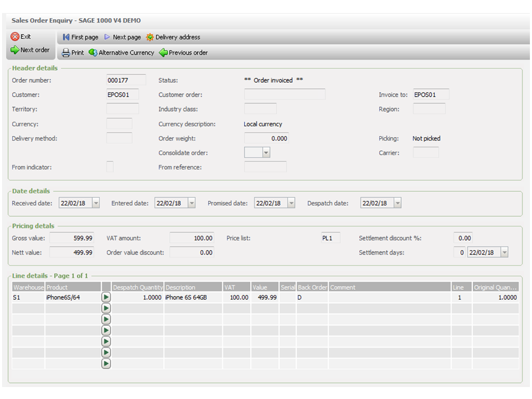Click the Currency input field
Screen dimensions: 532x399
tap(119, 124)
